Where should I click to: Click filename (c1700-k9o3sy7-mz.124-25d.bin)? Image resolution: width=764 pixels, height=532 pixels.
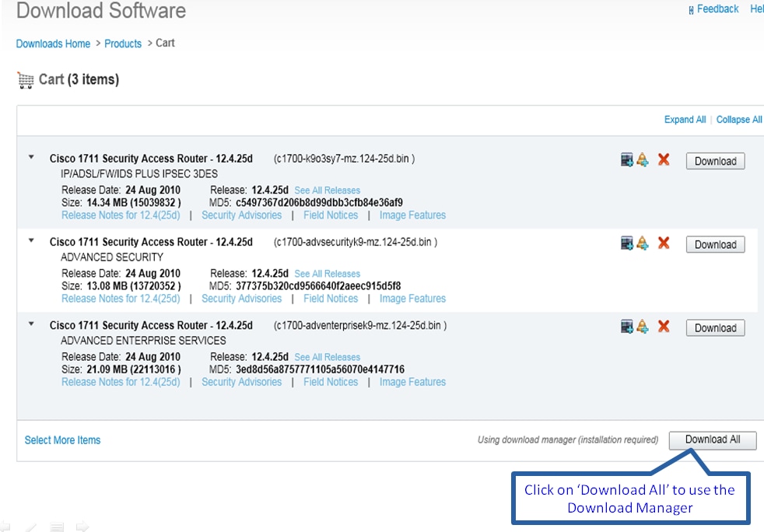click(344, 159)
